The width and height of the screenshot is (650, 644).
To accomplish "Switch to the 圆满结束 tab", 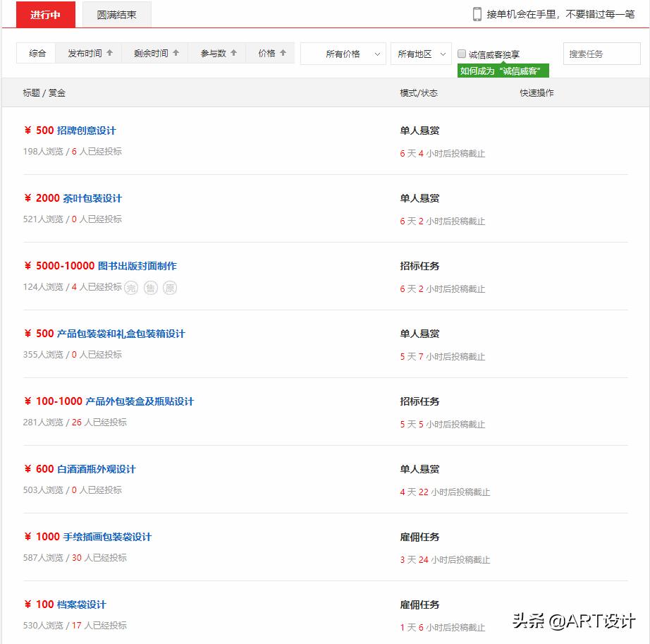I will point(117,13).
